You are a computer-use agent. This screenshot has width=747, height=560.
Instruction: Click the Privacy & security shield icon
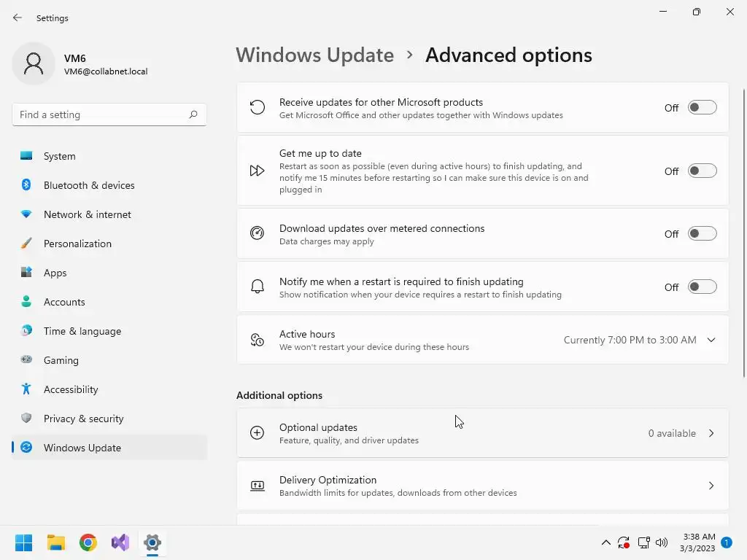tap(26, 418)
